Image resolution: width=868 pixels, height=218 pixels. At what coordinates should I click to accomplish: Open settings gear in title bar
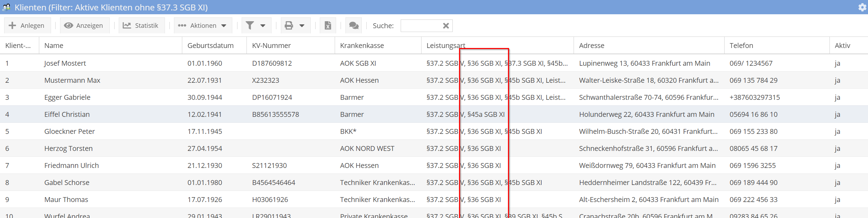pyautogui.click(x=862, y=7)
